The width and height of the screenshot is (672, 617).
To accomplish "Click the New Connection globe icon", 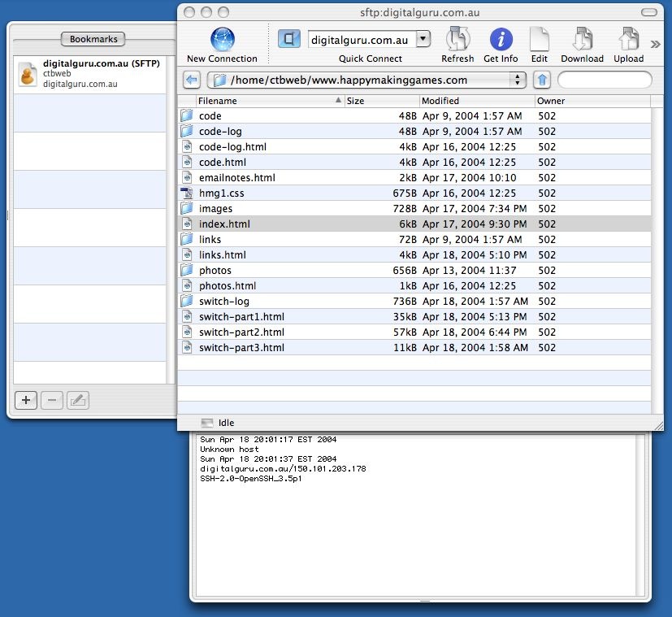I will click(223, 40).
